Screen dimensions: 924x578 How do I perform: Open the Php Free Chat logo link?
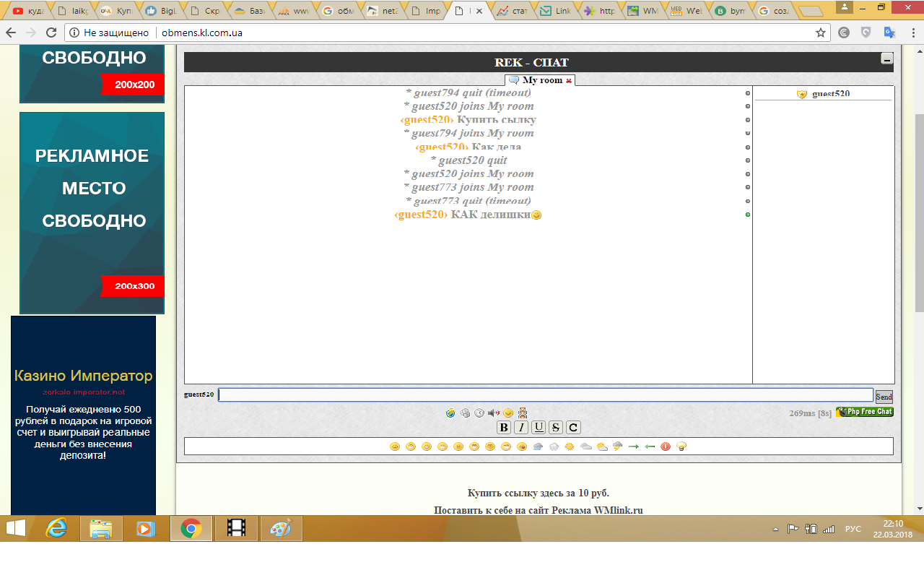point(864,412)
